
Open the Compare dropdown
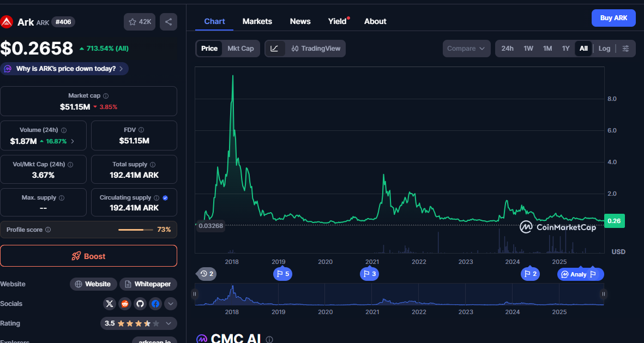coord(466,49)
